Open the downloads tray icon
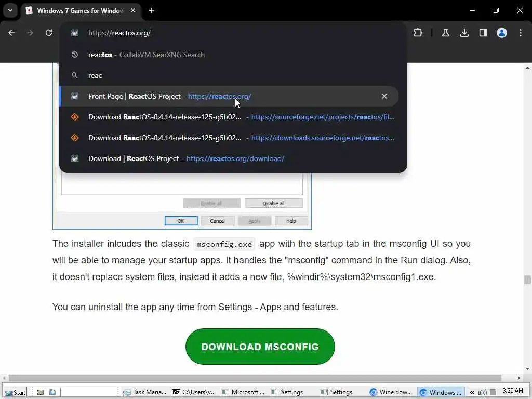532x399 pixels. [x=464, y=33]
